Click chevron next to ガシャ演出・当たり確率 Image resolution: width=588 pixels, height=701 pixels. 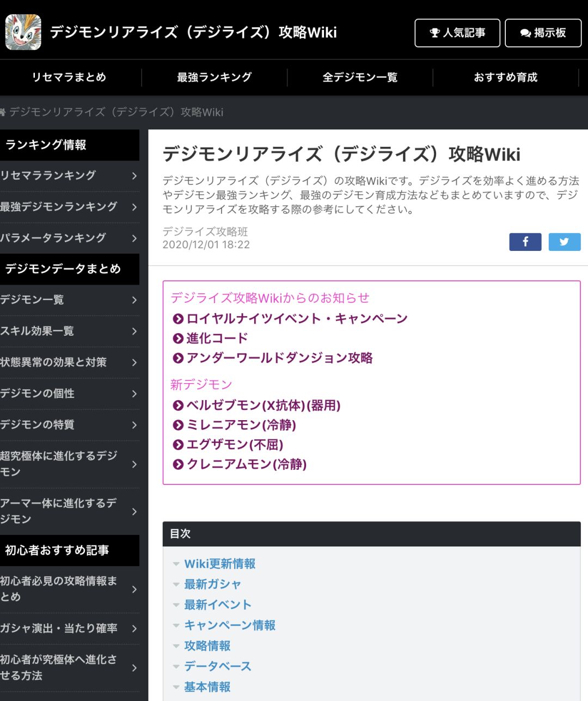tap(134, 629)
